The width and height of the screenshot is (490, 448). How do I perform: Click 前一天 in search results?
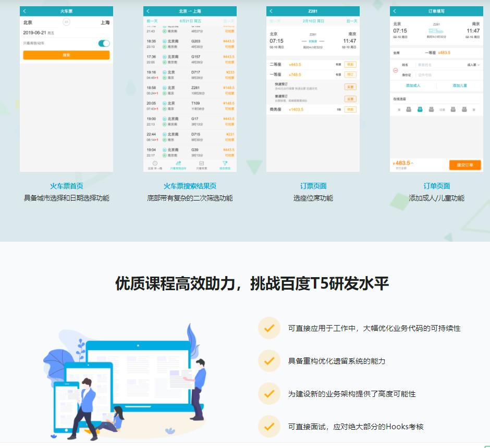tap(152, 21)
